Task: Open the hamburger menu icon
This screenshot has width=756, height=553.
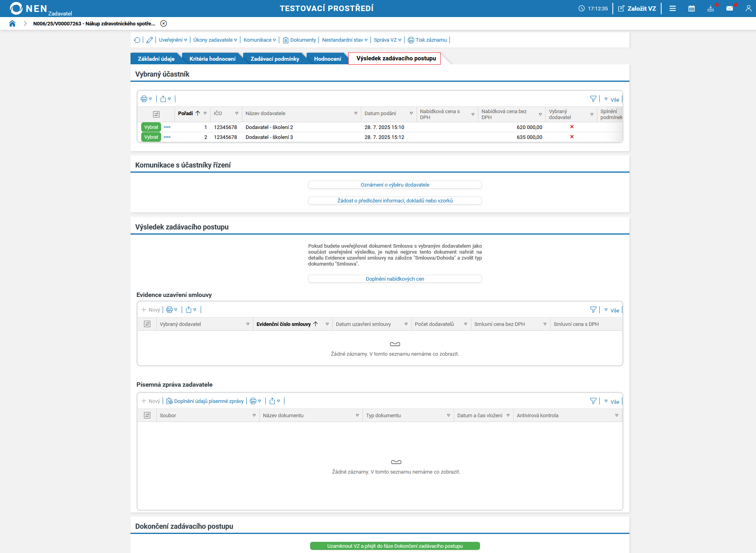Action: point(673,8)
